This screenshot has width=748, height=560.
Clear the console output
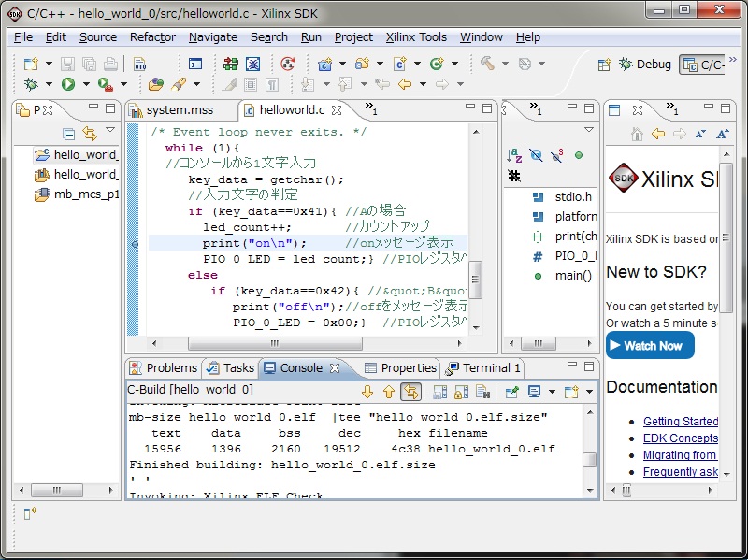(x=483, y=392)
